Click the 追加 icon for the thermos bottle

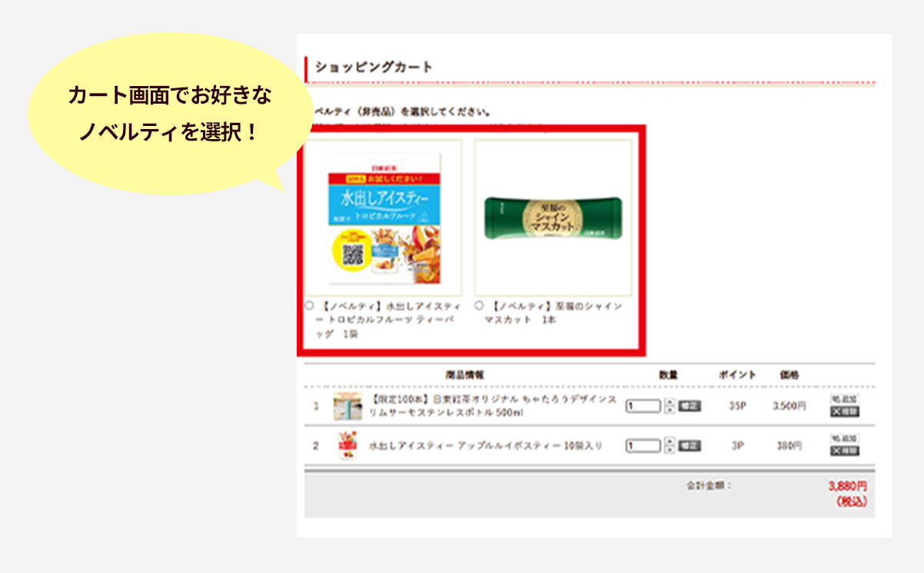(x=845, y=399)
